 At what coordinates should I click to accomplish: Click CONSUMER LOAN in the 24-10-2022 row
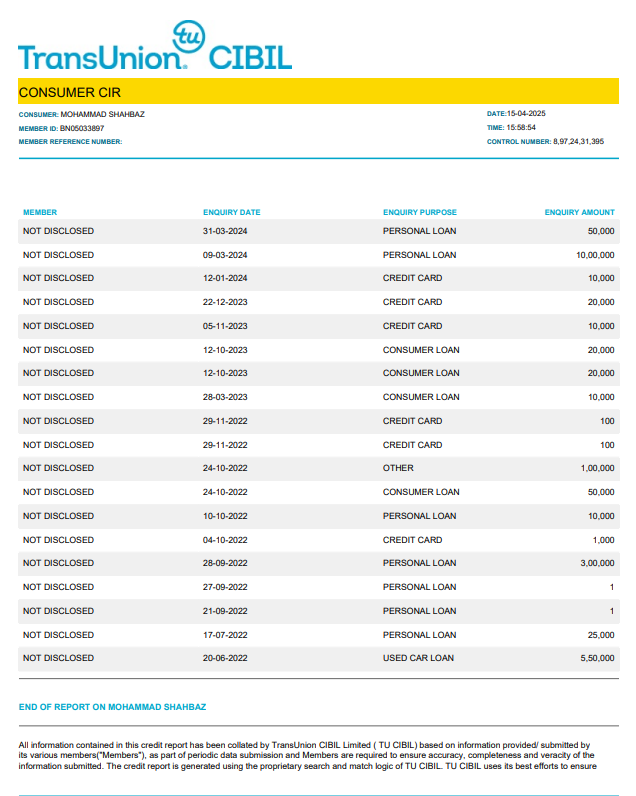point(421,492)
